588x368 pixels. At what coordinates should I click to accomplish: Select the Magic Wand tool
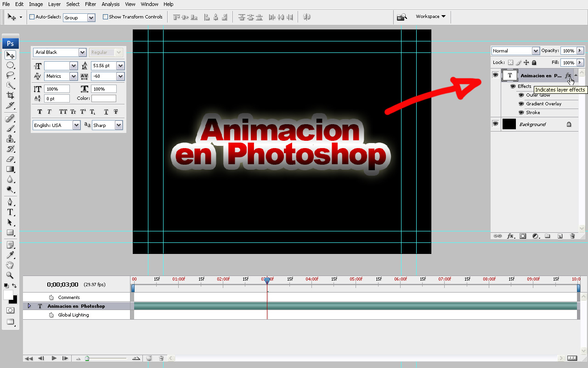[10, 86]
